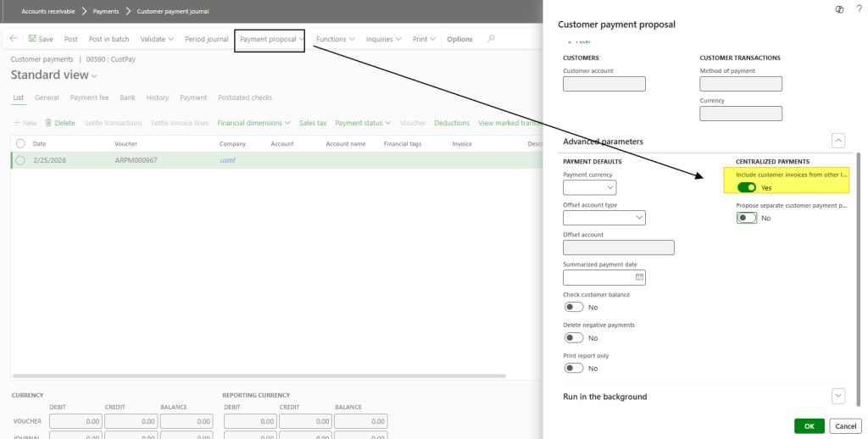This screenshot has width=868, height=439.
Task: Click the Delete trash icon
Action: (48, 123)
